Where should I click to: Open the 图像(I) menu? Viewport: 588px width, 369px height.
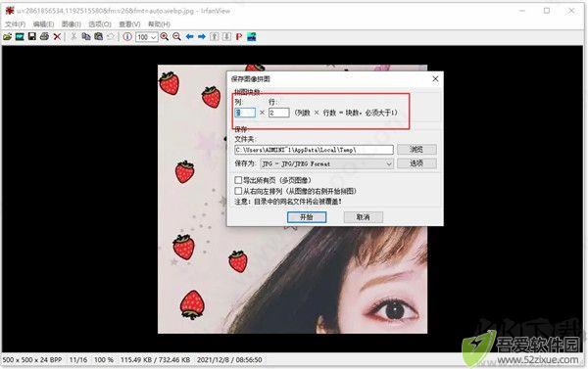(72, 23)
